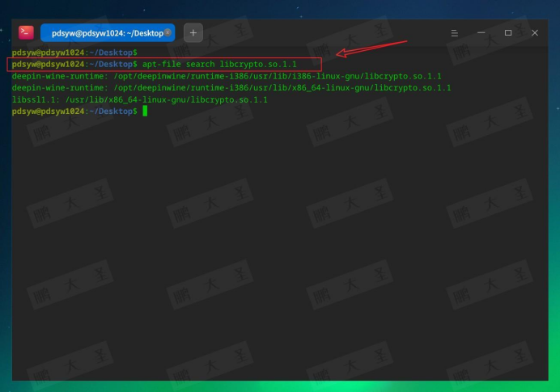Click the i386-linux-gnu/libcrypto.so.1.1 output line

click(227, 76)
